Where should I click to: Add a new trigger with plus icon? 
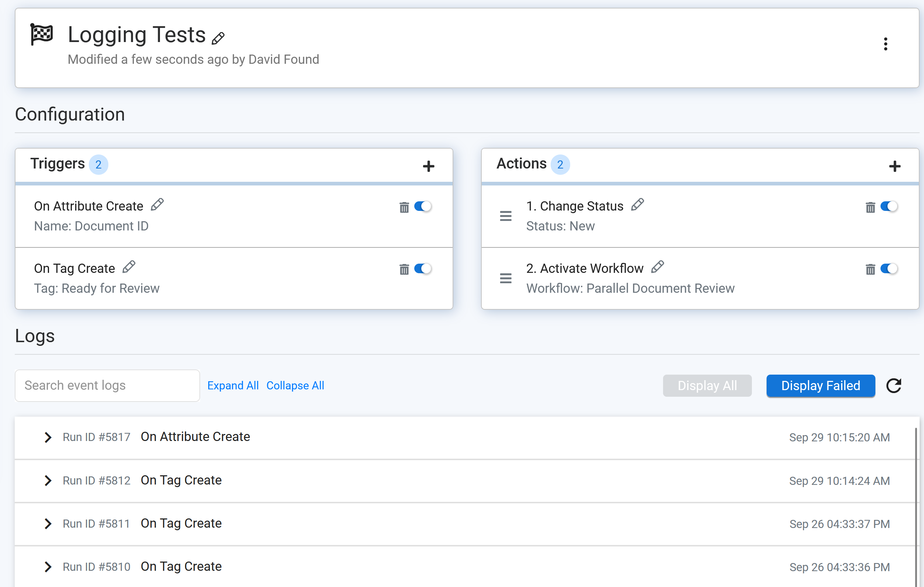click(x=428, y=166)
